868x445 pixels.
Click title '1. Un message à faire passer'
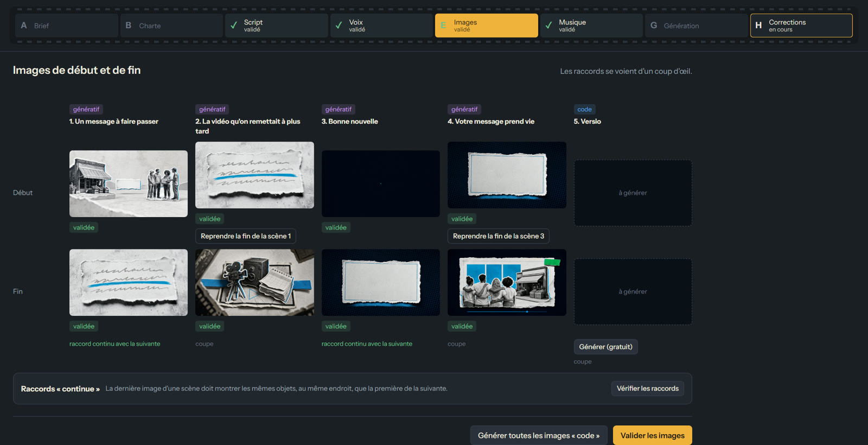114,122
